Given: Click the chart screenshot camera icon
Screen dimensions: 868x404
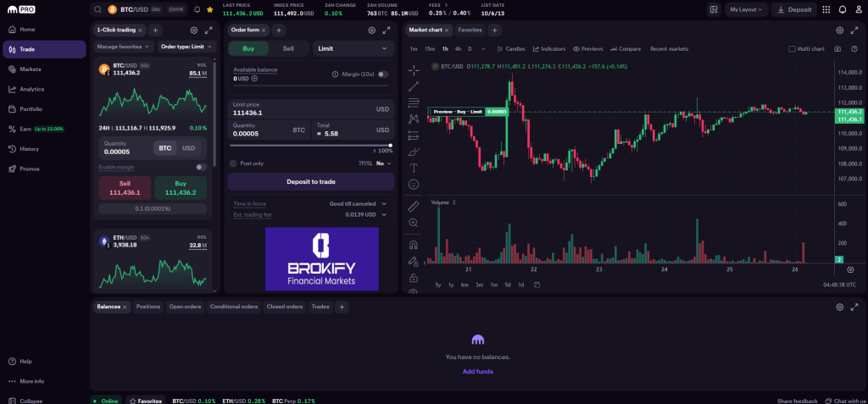Looking at the screenshot, I should (837, 49).
